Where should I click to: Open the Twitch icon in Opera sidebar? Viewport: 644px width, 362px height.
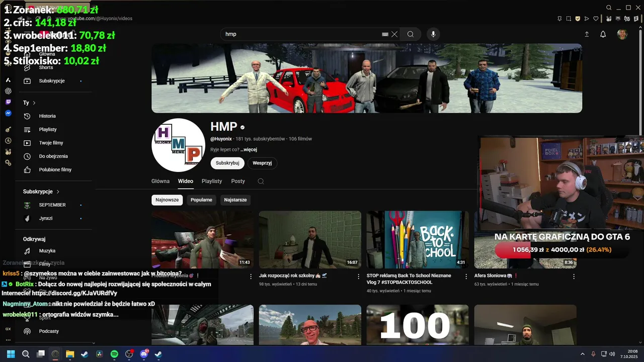8,102
